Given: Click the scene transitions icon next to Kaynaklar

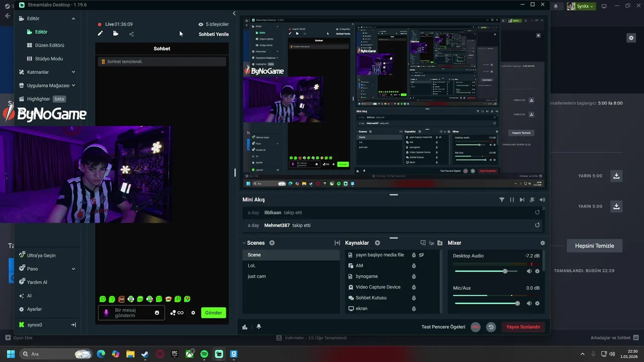Looking at the screenshot, I should click(337, 243).
